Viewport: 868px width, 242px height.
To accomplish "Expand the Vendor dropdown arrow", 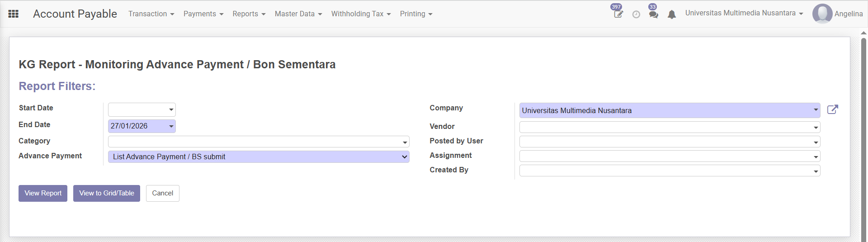I will click(x=816, y=128).
